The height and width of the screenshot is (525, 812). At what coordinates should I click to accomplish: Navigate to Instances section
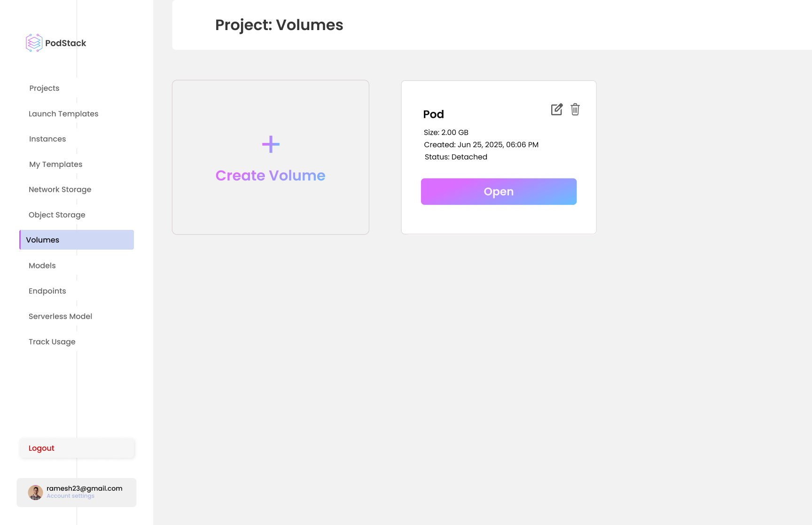47,139
